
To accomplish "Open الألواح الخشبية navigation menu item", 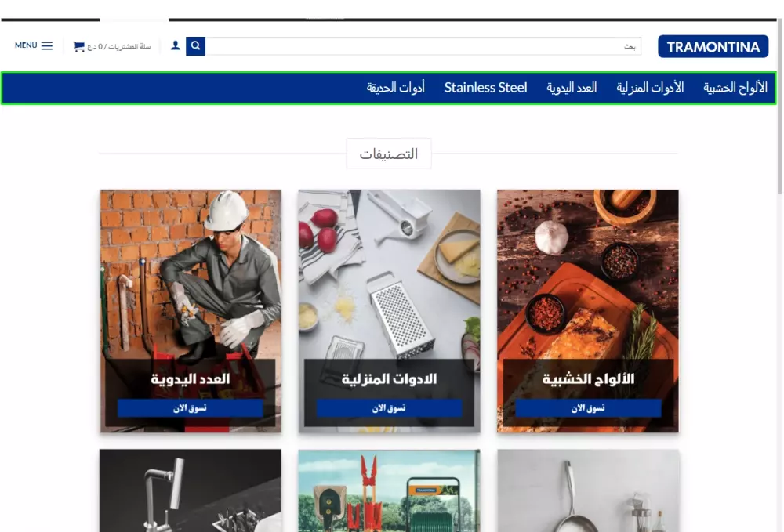I will tap(735, 88).
